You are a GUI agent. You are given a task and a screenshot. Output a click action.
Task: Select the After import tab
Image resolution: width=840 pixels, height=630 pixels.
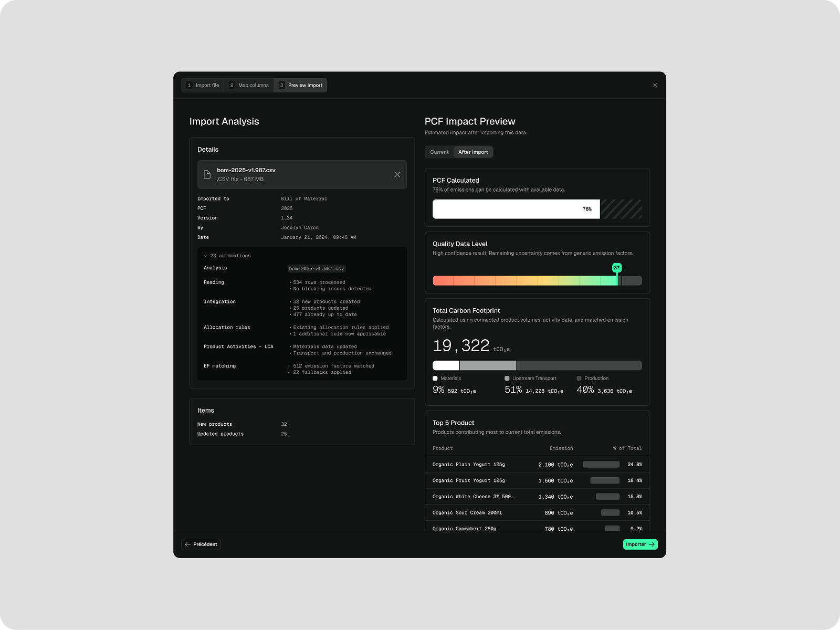[473, 152]
